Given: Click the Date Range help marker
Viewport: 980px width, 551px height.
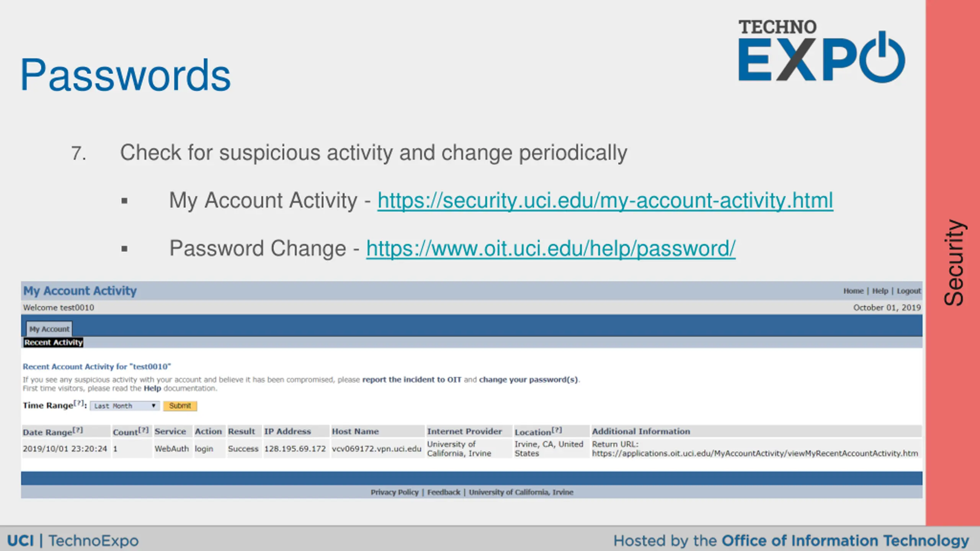Looking at the screenshot, I should click(78, 430).
